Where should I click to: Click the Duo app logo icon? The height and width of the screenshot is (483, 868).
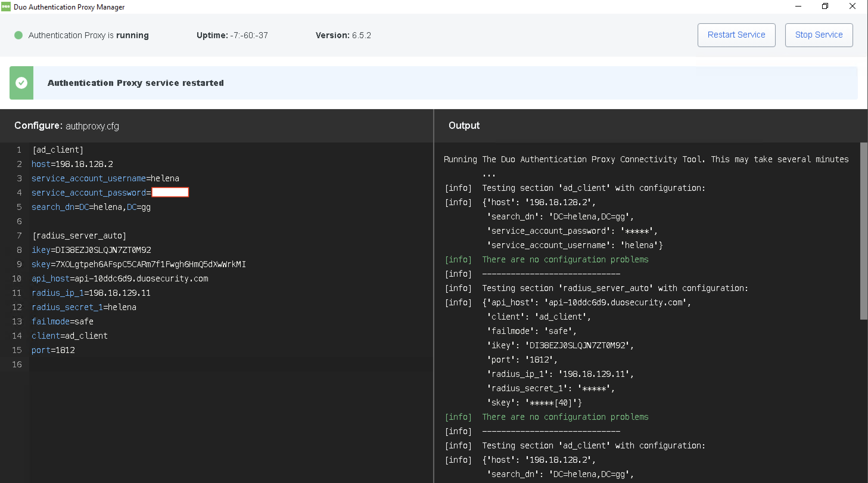[6, 7]
